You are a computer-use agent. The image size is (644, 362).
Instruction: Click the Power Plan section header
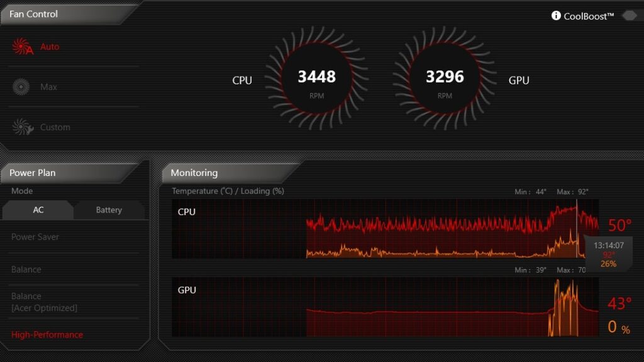pyautogui.click(x=33, y=173)
